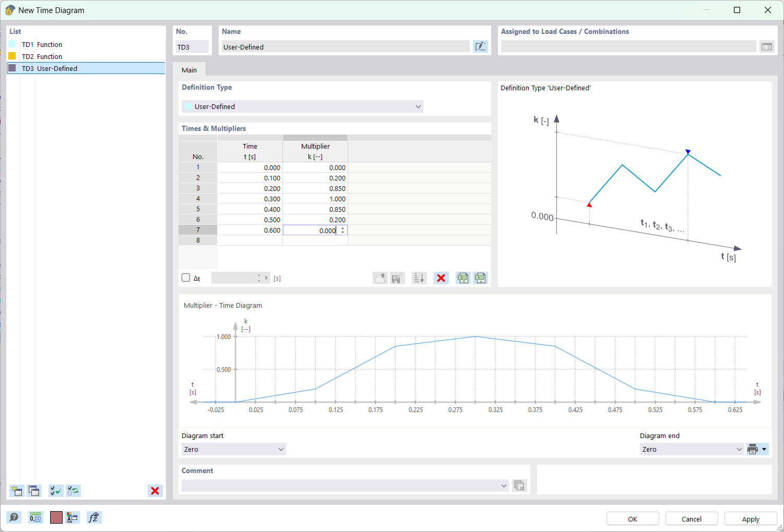Open the import time diagram from file icon

tap(380, 277)
